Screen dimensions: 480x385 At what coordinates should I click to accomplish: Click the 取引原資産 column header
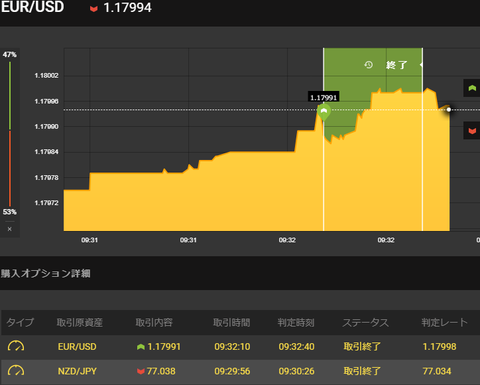(x=80, y=322)
